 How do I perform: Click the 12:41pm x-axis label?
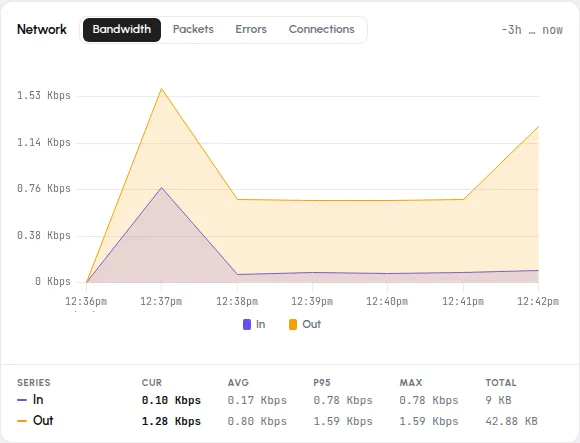click(x=463, y=301)
